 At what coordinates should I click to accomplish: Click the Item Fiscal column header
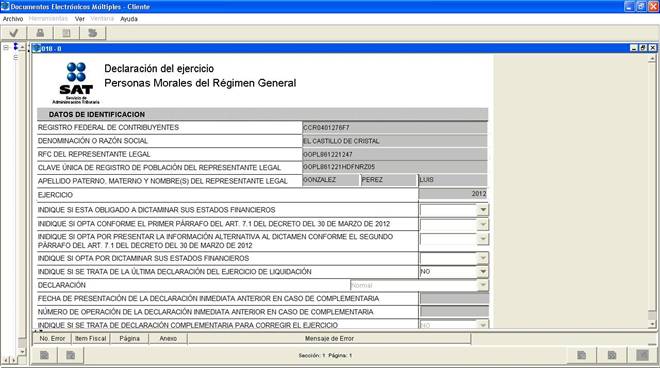pyautogui.click(x=90, y=339)
